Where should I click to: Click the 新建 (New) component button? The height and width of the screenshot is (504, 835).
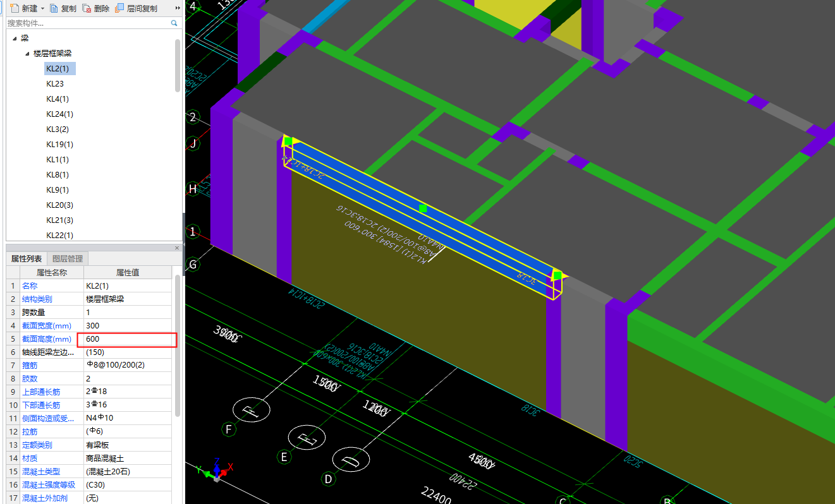pos(23,8)
